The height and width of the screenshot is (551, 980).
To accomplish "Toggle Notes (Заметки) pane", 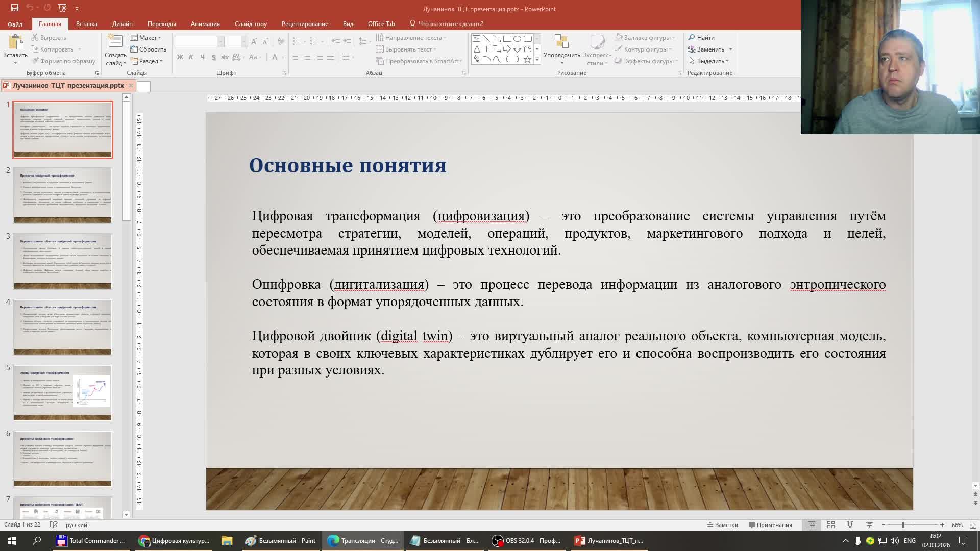I will coord(722,525).
